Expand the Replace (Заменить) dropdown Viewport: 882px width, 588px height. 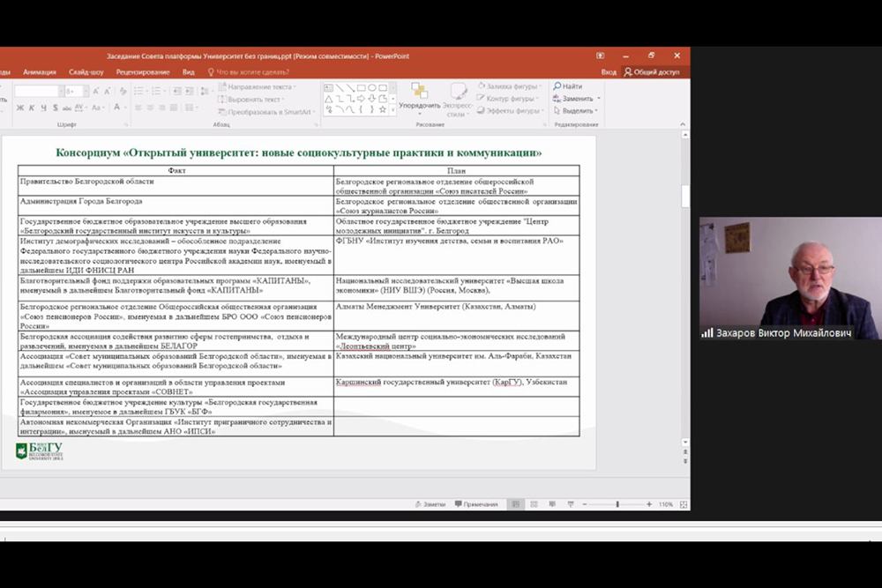[x=598, y=99]
